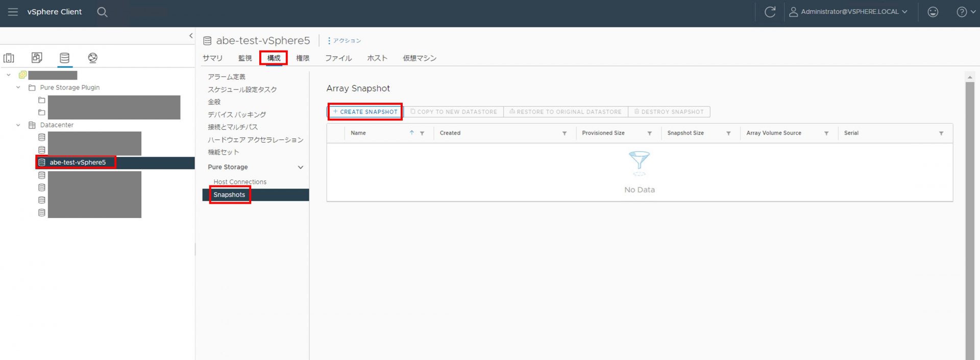The width and height of the screenshot is (980, 360).
Task: Open the Help dropdown menu
Action: tap(966, 12)
